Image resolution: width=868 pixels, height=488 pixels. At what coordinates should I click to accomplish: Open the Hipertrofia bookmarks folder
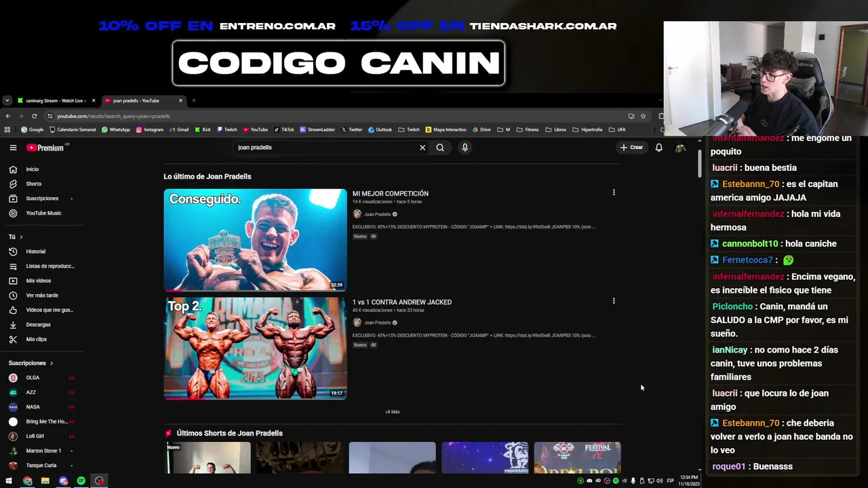(x=587, y=129)
